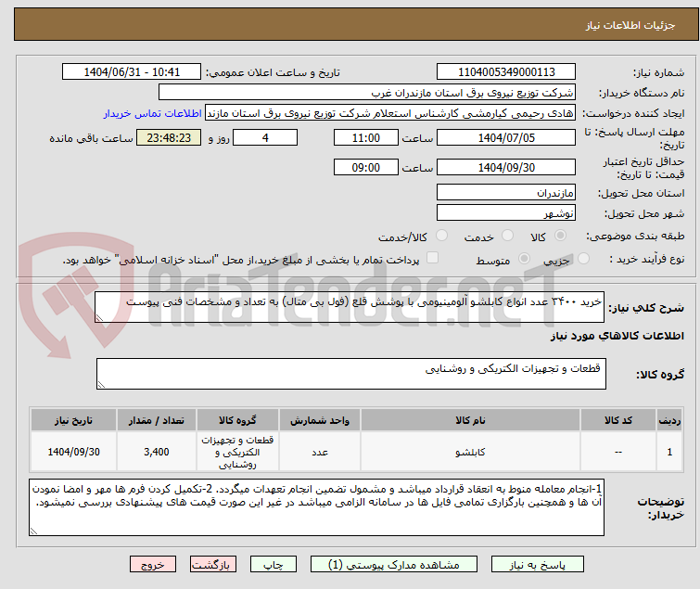Click the تعداد / مقدار column header
Screen dimensions: 700x589
tap(157, 420)
